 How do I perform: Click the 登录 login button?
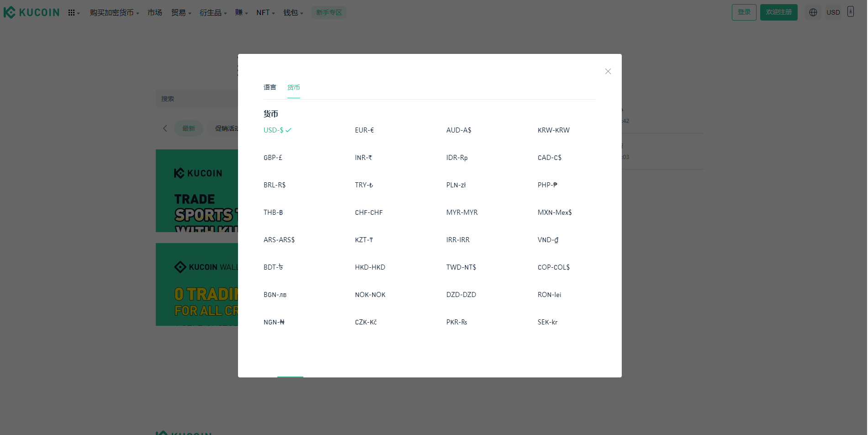[744, 12]
